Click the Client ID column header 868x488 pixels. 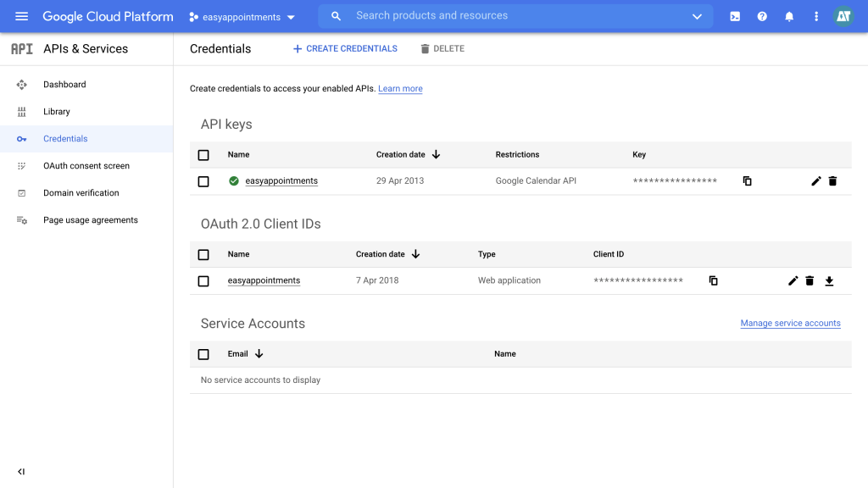click(609, 254)
